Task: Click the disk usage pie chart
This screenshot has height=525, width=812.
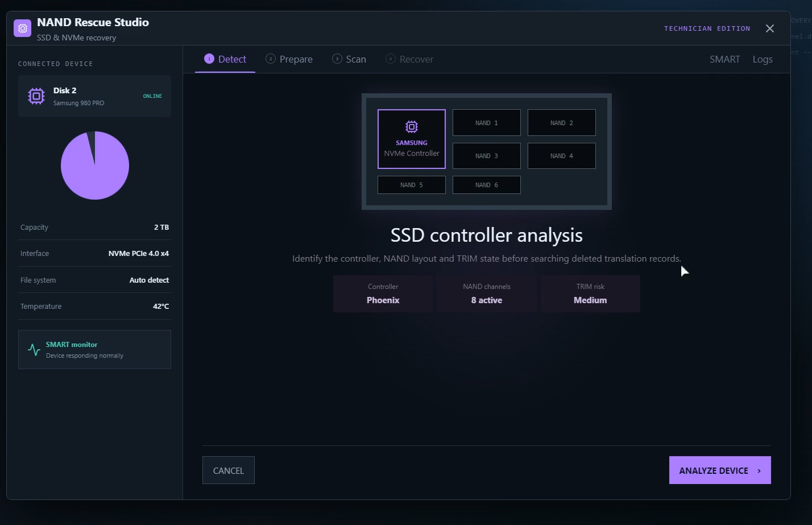Action: [95, 166]
